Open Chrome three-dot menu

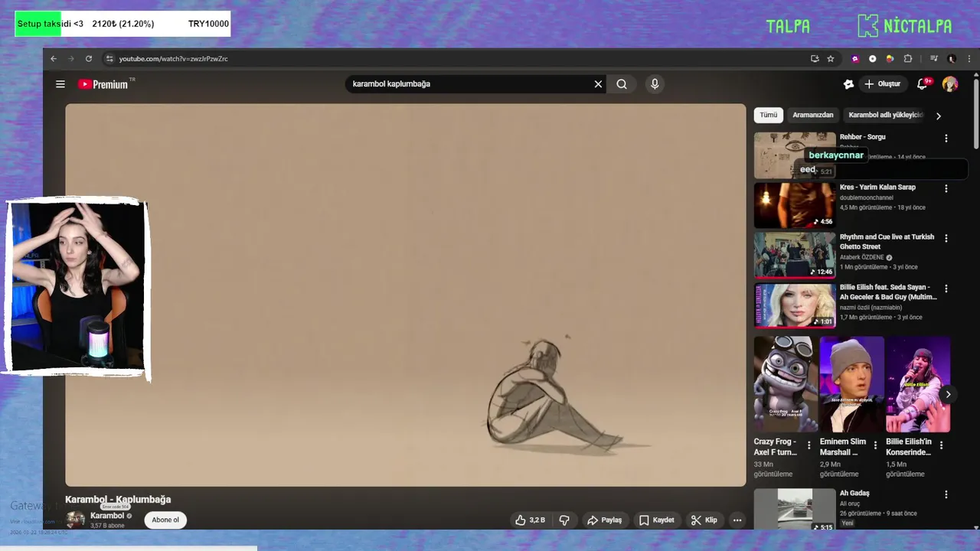click(969, 59)
